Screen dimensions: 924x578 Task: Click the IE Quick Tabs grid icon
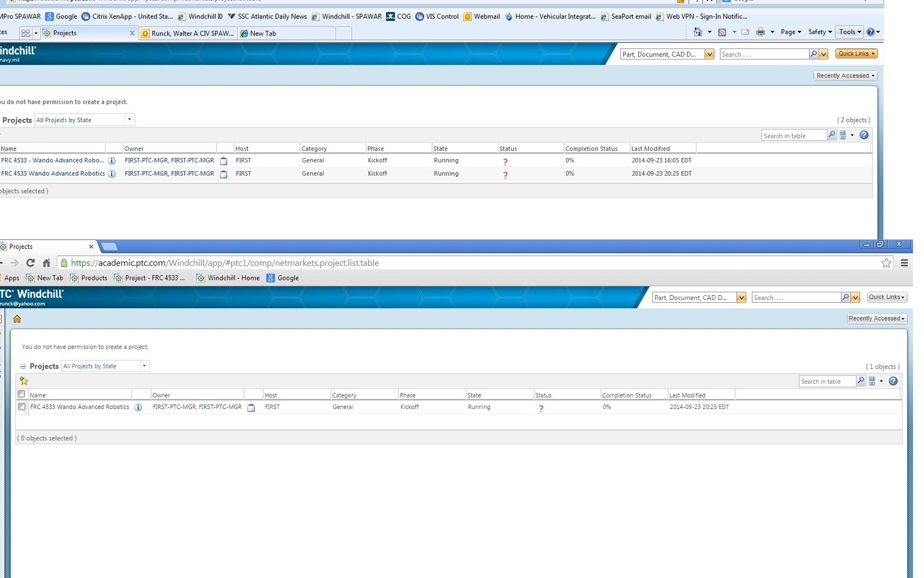25,33
